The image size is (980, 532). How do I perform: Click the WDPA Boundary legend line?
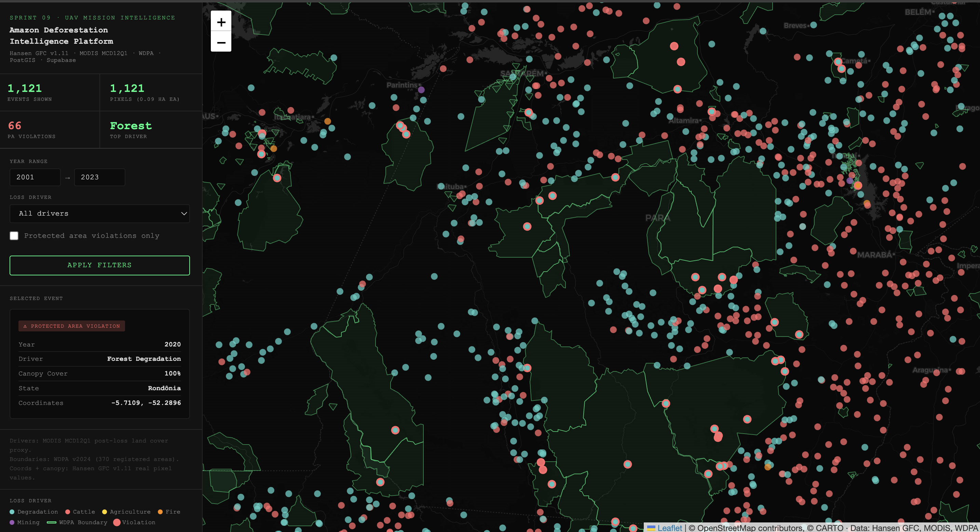pos(51,522)
